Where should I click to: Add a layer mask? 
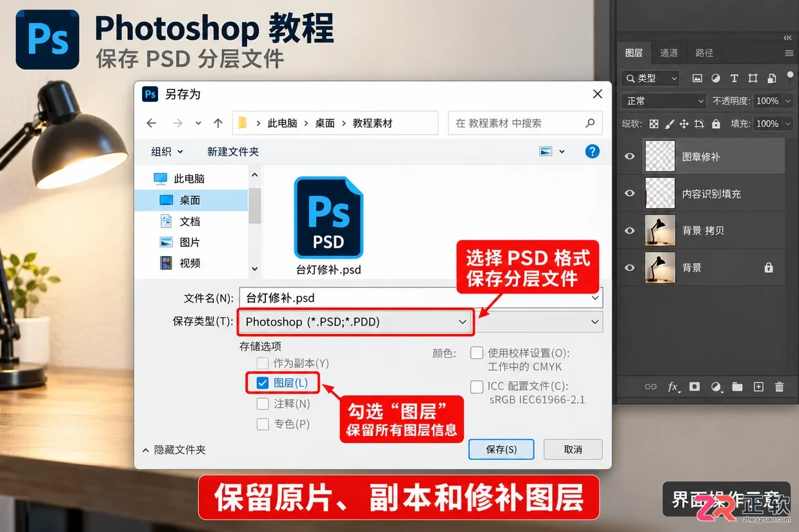(694, 387)
